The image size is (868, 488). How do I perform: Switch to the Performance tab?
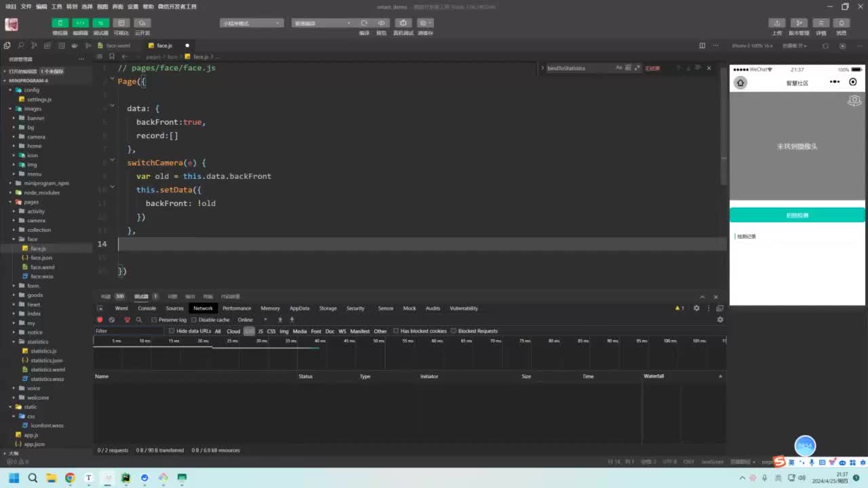[x=237, y=308]
